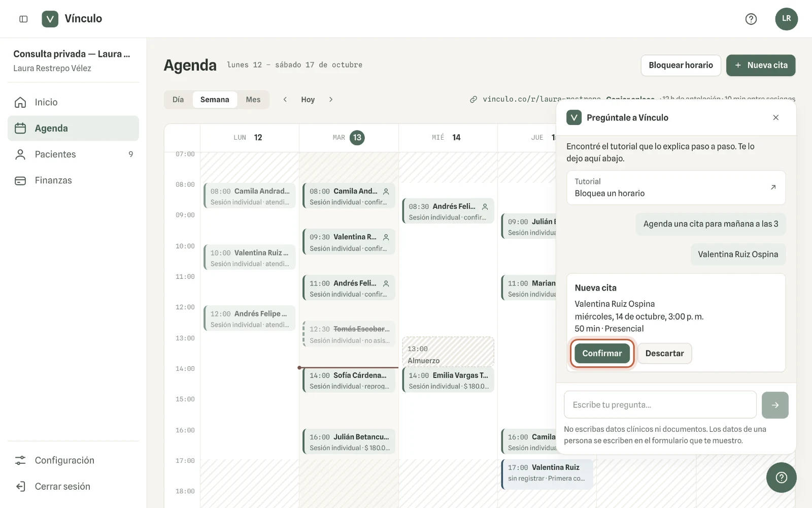Viewport: 812px width, 508px height.
Task: Click person icon on Wednesday 08:30 Andrés
Action: point(485,207)
